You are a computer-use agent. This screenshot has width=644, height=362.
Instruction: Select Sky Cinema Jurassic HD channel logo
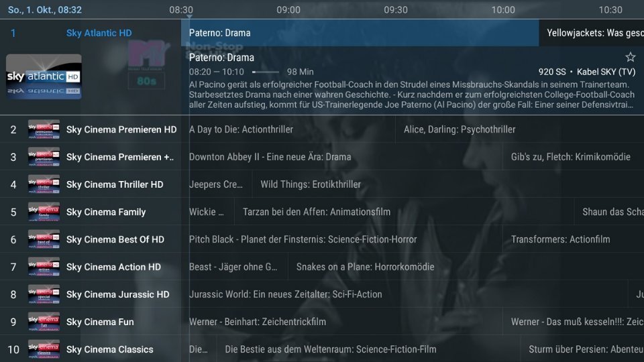(44, 294)
